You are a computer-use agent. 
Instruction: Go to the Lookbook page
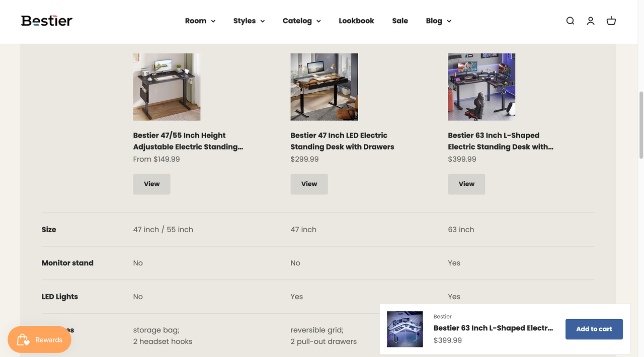coord(356,21)
